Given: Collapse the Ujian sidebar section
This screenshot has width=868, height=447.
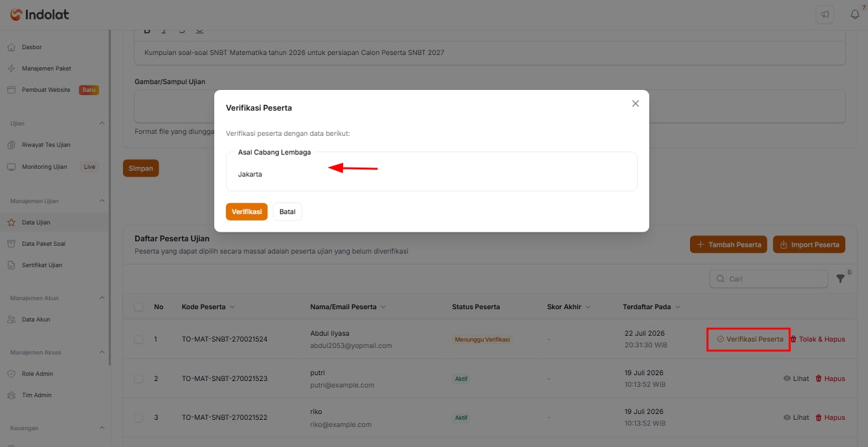Looking at the screenshot, I should click(x=102, y=124).
